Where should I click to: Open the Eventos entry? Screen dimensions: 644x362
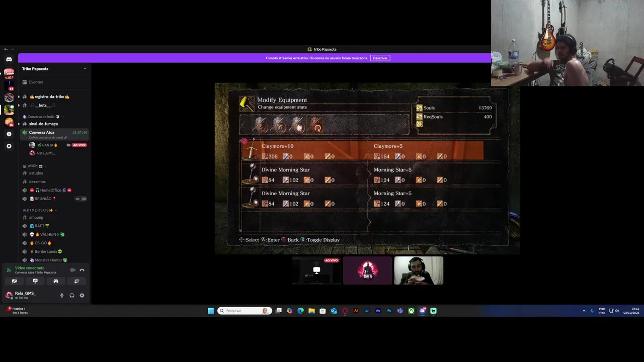coord(54,82)
